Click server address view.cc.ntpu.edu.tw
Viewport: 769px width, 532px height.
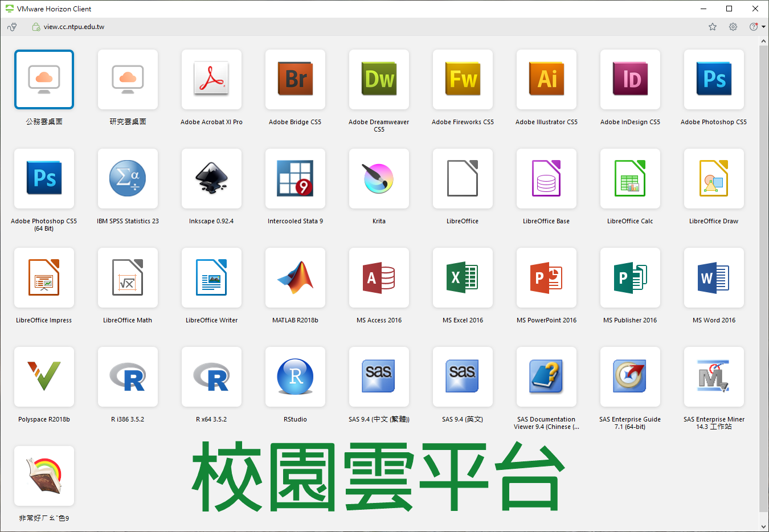click(x=74, y=27)
